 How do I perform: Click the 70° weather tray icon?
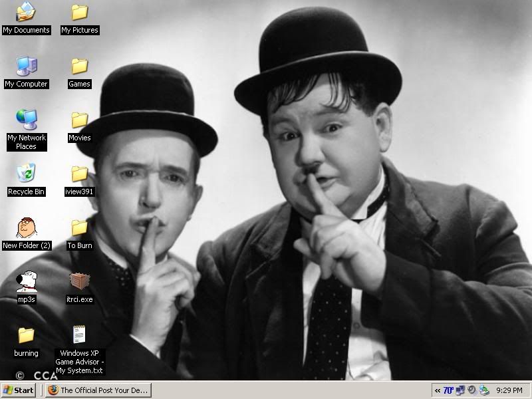448,390
